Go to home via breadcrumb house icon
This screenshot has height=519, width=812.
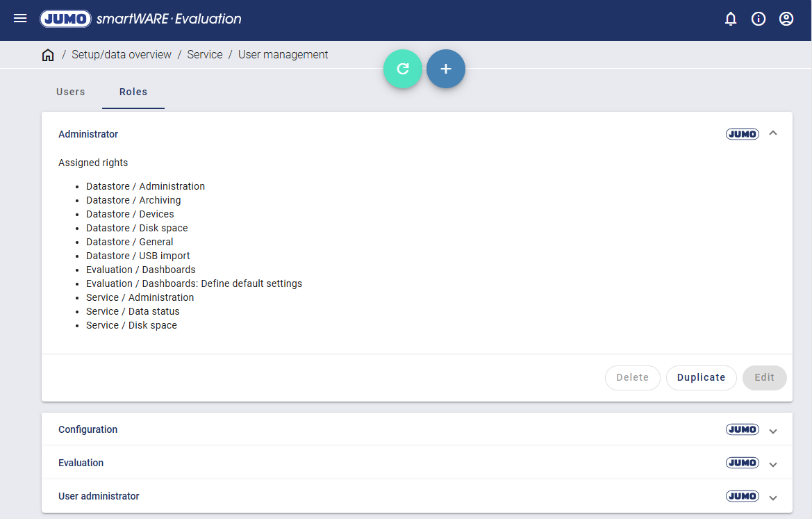pos(48,55)
